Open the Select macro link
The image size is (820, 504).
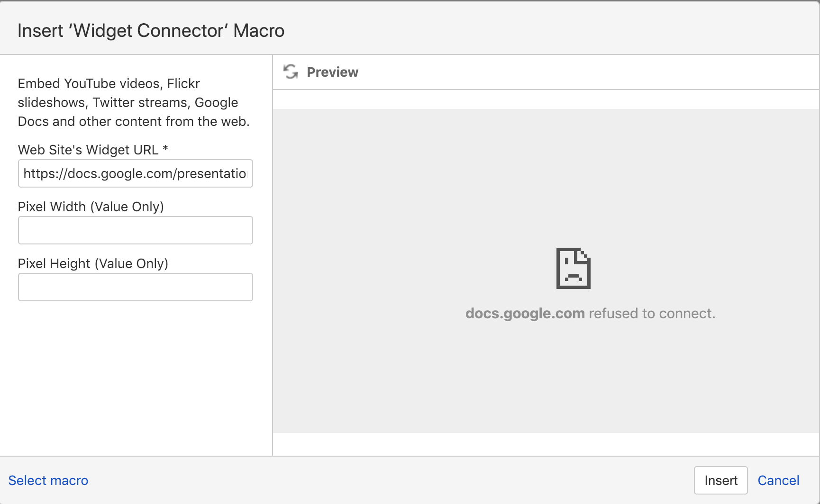[x=48, y=480]
